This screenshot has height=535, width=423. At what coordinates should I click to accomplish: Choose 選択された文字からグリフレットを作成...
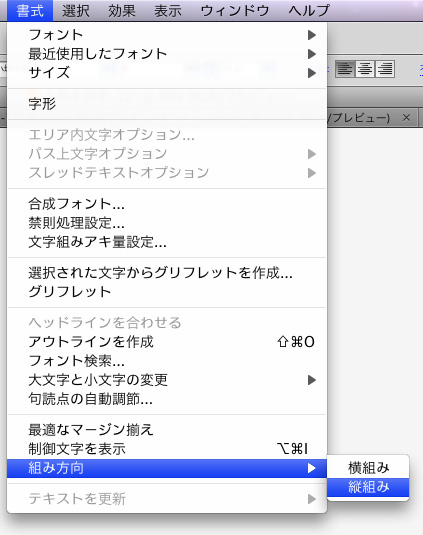click(x=167, y=273)
